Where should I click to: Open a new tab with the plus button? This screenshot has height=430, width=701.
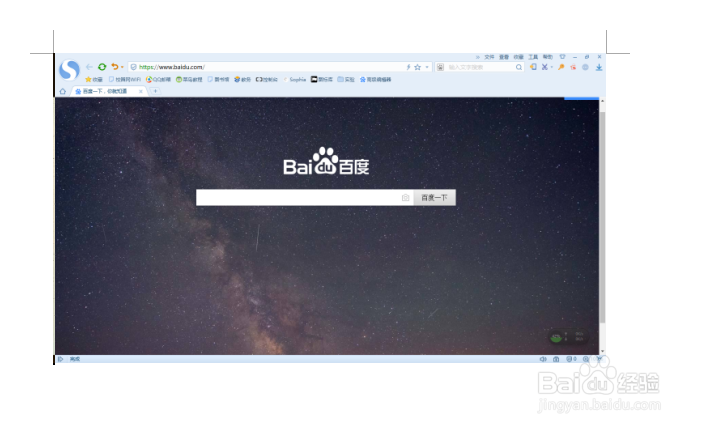(x=155, y=91)
